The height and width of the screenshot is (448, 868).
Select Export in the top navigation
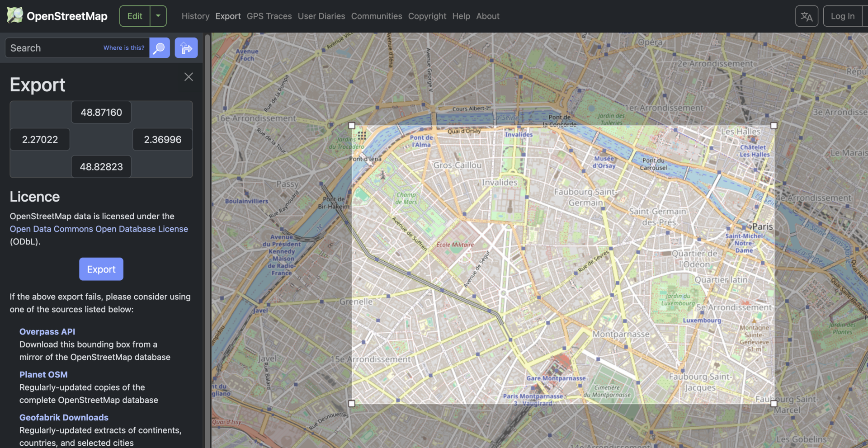coord(228,16)
